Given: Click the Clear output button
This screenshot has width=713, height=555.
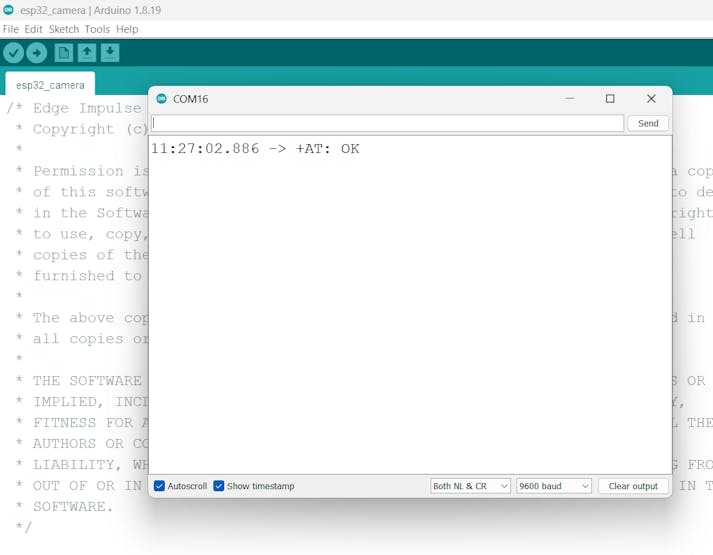Looking at the screenshot, I should (x=633, y=486).
